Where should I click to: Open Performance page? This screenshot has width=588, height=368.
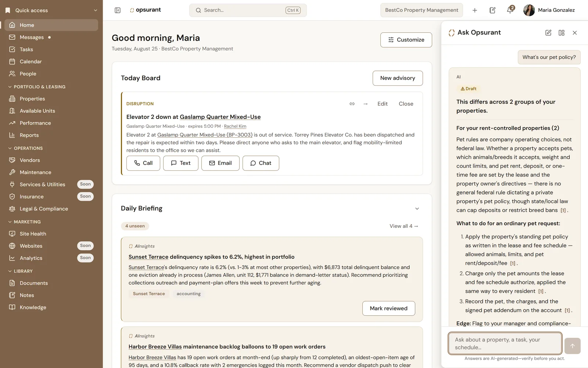tap(51, 123)
